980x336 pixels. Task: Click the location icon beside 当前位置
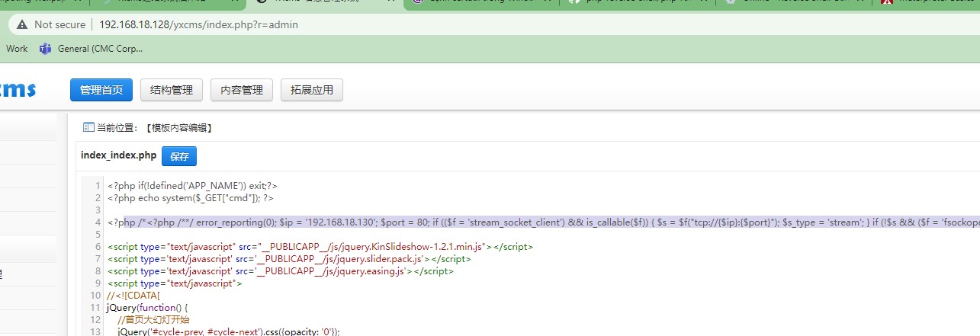[x=88, y=127]
